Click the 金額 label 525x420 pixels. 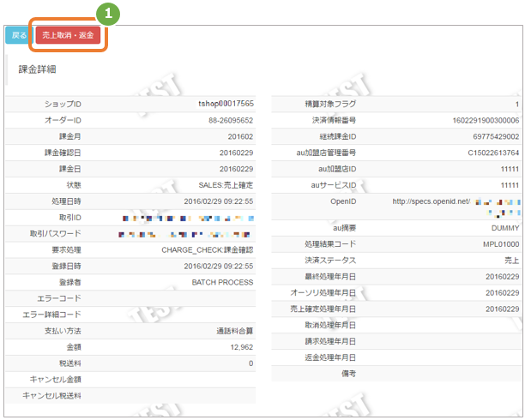(74, 347)
